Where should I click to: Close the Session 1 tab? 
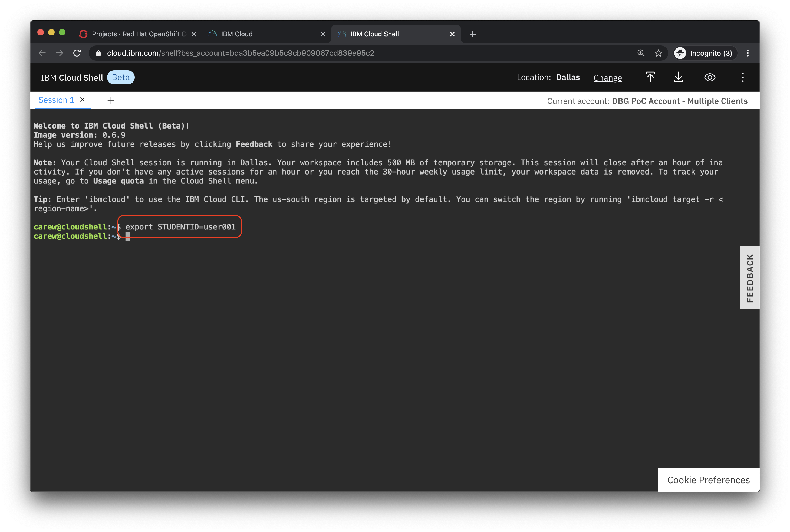pos(82,100)
